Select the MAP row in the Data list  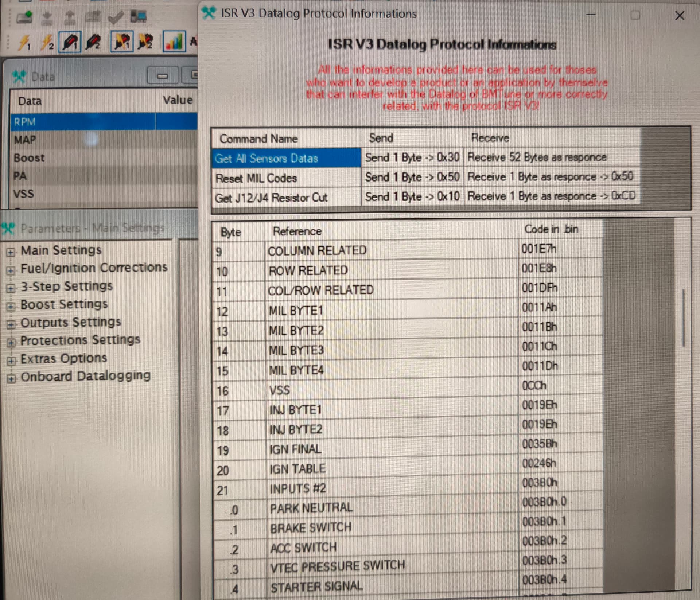[25, 140]
